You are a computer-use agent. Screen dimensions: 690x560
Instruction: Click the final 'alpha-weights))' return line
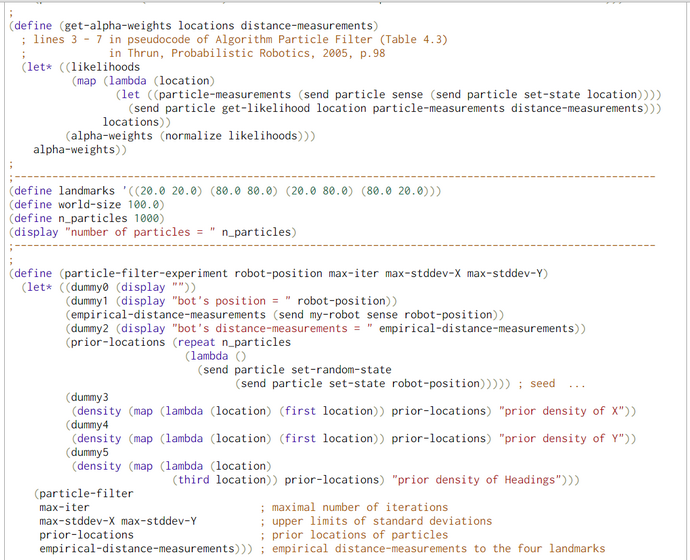coord(80,150)
